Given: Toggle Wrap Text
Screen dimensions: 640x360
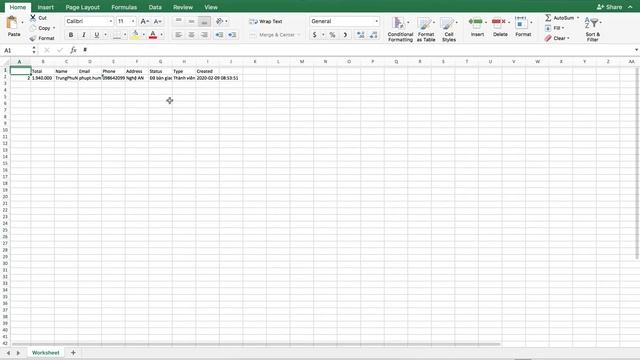Looking at the screenshot, I should pos(266,21).
